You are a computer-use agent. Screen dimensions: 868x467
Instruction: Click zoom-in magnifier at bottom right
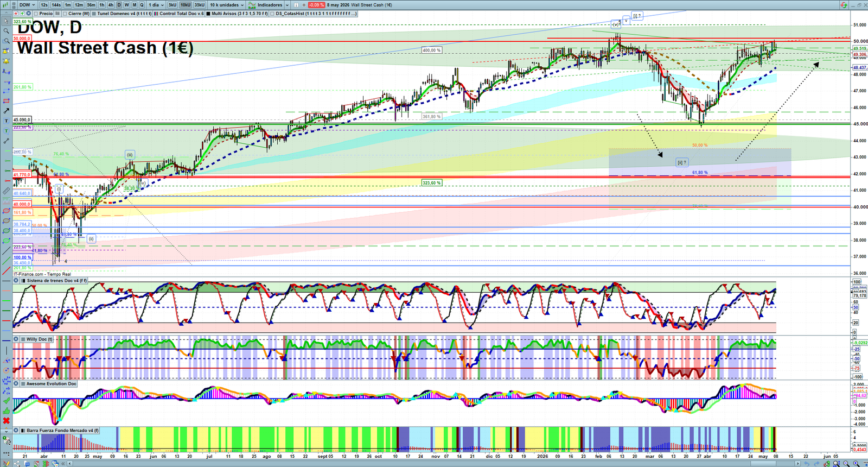pos(856,463)
